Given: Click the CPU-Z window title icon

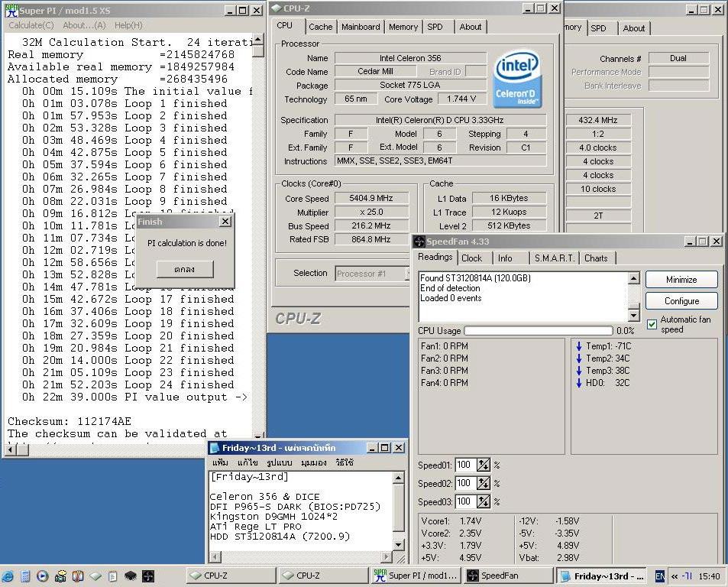Looking at the screenshot, I should [x=277, y=8].
